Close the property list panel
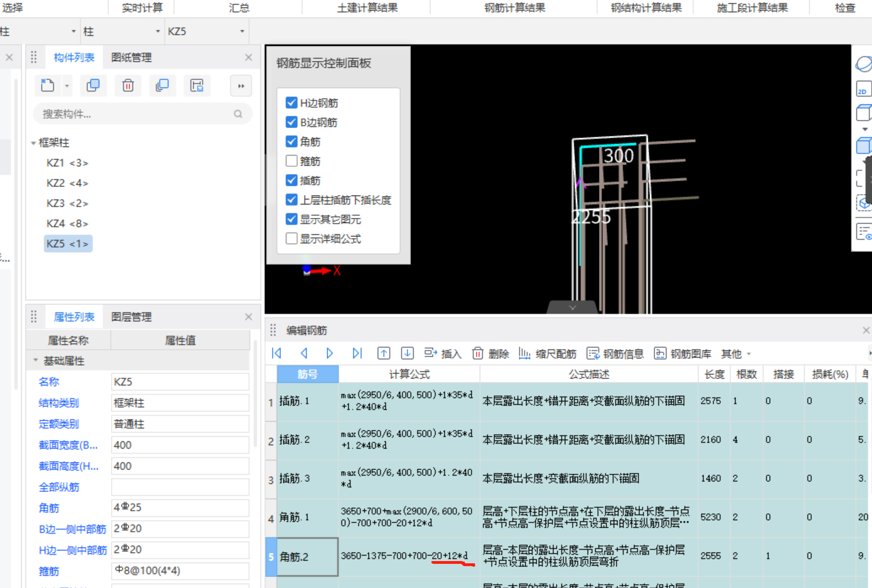The image size is (872, 588). [249, 317]
